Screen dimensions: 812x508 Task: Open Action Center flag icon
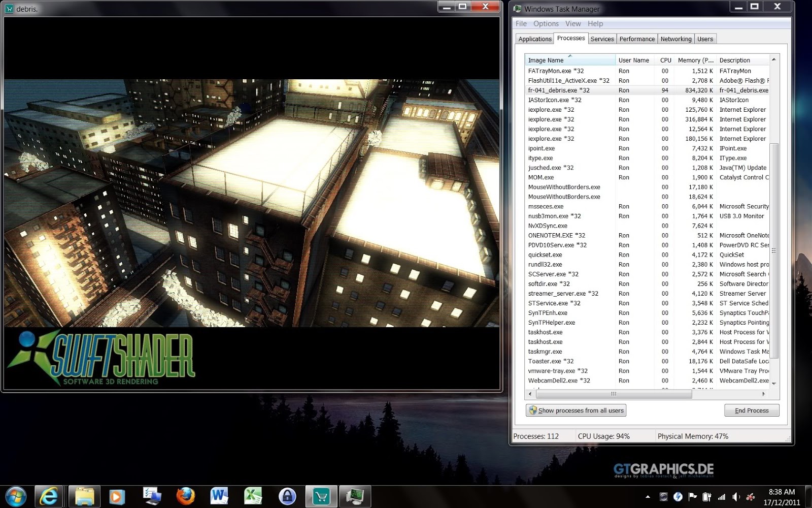pyautogui.click(x=692, y=497)
